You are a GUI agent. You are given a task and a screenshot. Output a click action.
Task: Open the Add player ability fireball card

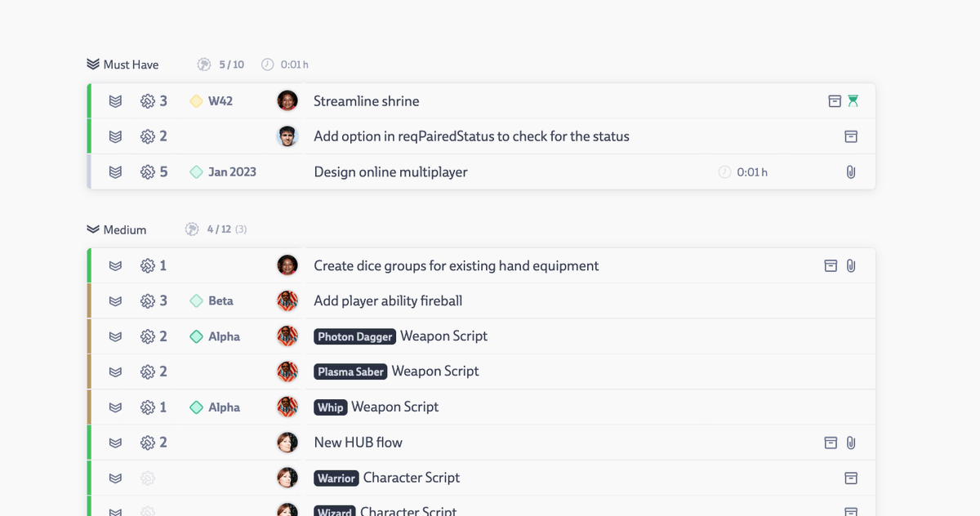coord(388,300)
